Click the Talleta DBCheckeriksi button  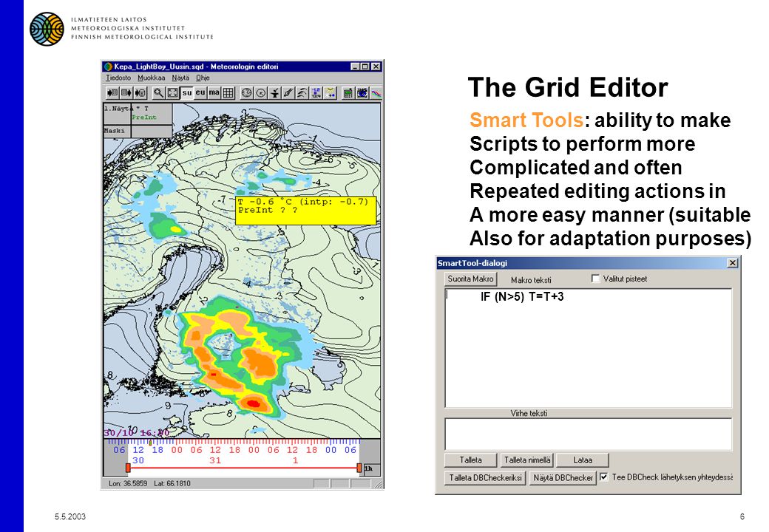485,477
